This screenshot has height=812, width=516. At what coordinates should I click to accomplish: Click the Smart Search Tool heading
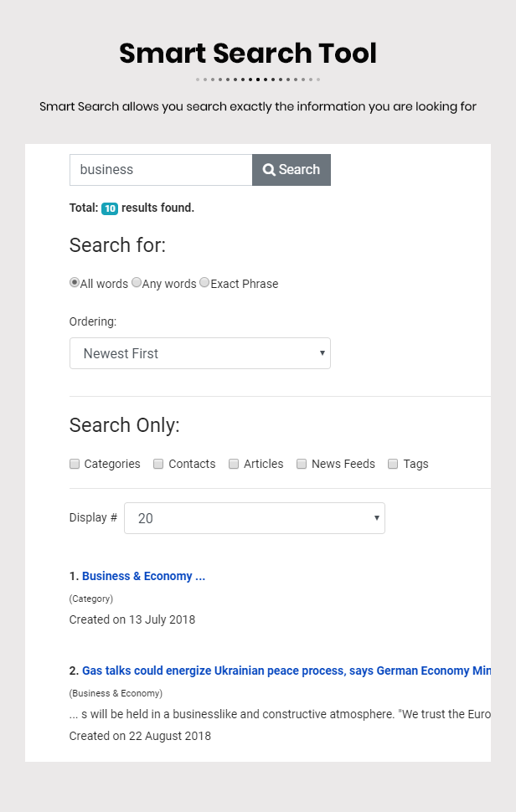[248, 54]
